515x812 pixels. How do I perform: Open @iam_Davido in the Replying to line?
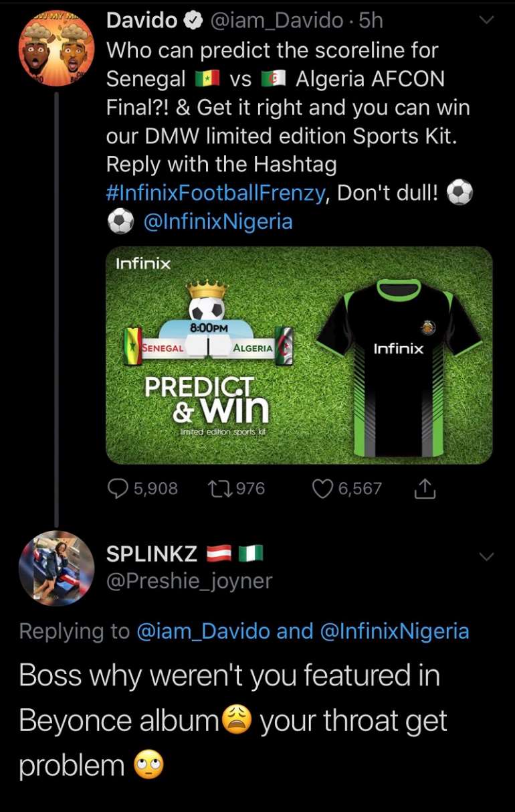203,631
